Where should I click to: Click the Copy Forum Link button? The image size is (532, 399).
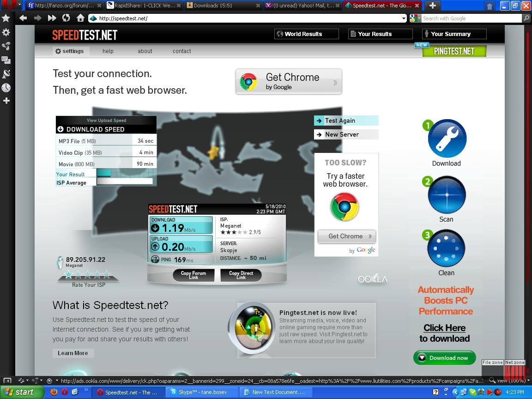pos(193,275)
